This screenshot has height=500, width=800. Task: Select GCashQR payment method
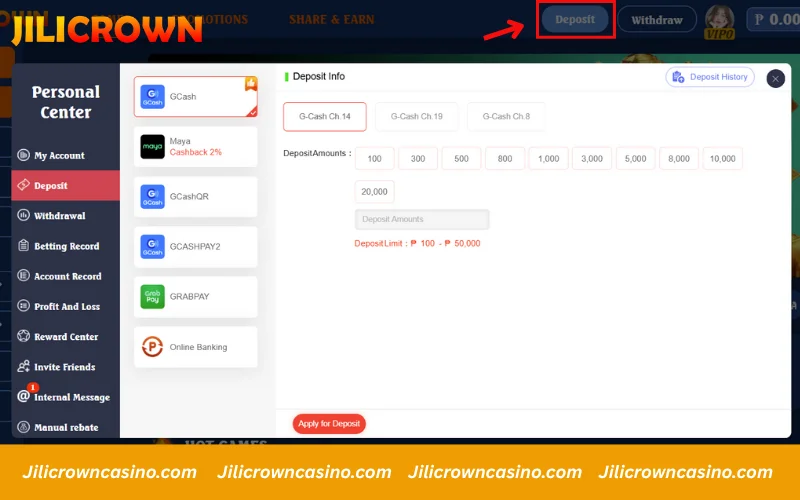(195, 196)
